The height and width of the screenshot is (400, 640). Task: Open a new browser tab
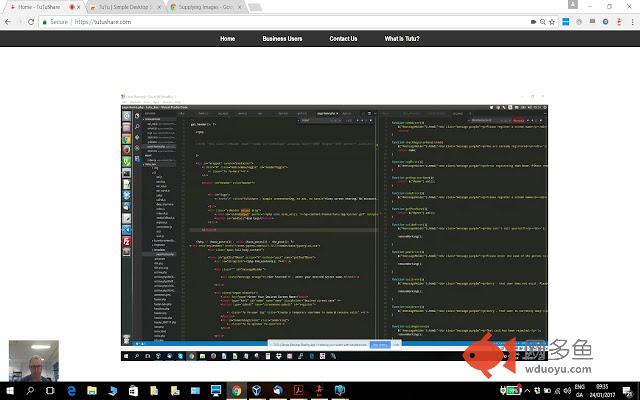click(255, 7)
